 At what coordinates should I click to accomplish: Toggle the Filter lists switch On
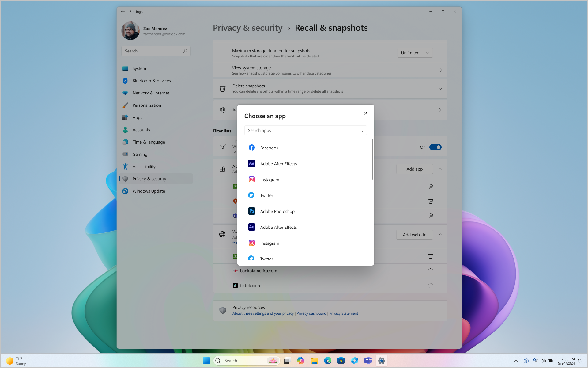tap(435, 147)
